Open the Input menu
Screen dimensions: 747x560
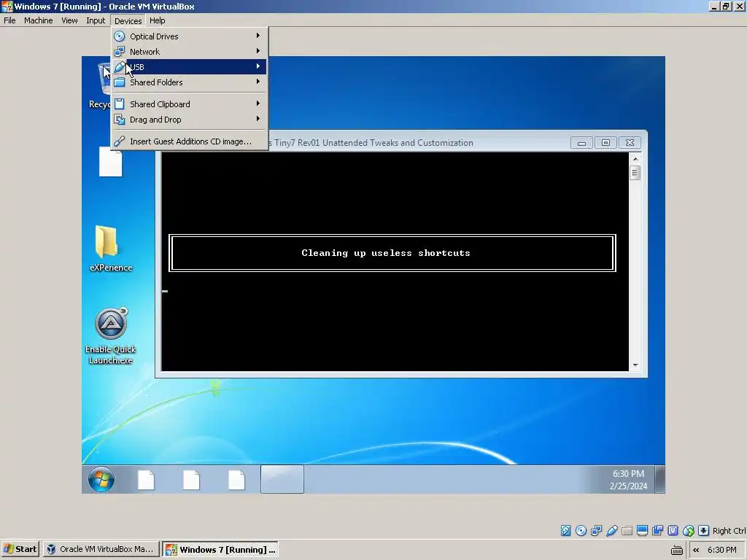point(96,20)
